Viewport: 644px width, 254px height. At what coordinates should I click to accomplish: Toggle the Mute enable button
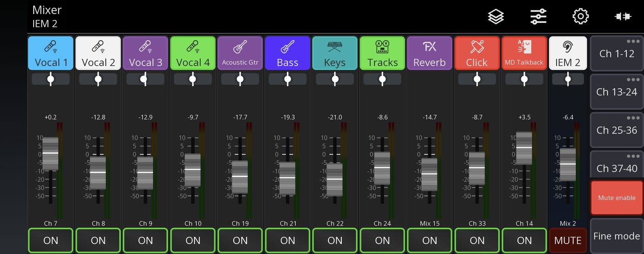[x=617, y=198]
